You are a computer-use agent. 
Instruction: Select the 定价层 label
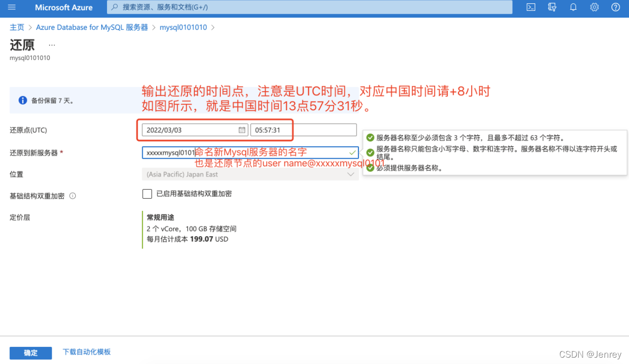click(20, 217)
